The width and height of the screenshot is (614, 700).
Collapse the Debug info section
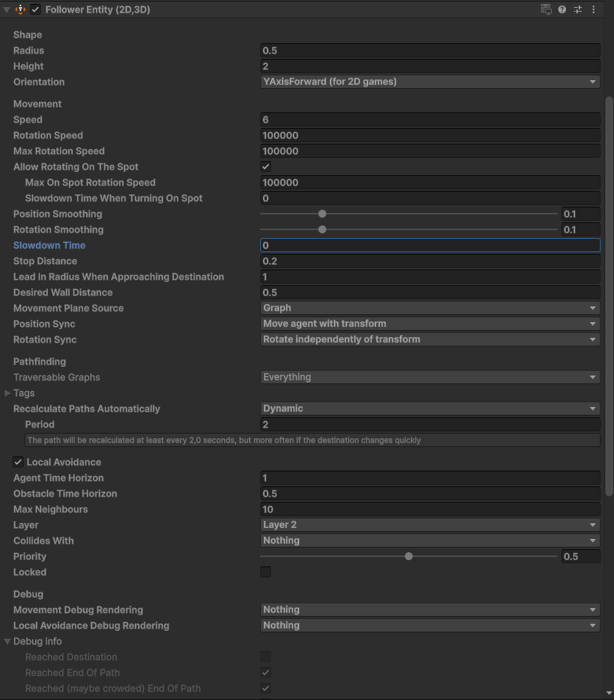click(x=8, y=641)
